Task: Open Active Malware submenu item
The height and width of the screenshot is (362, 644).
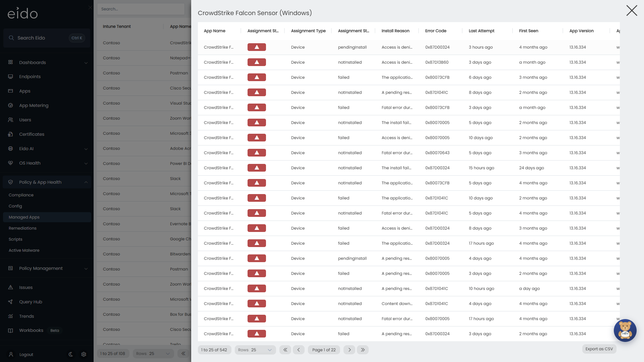Action: [x=24, y=250]
